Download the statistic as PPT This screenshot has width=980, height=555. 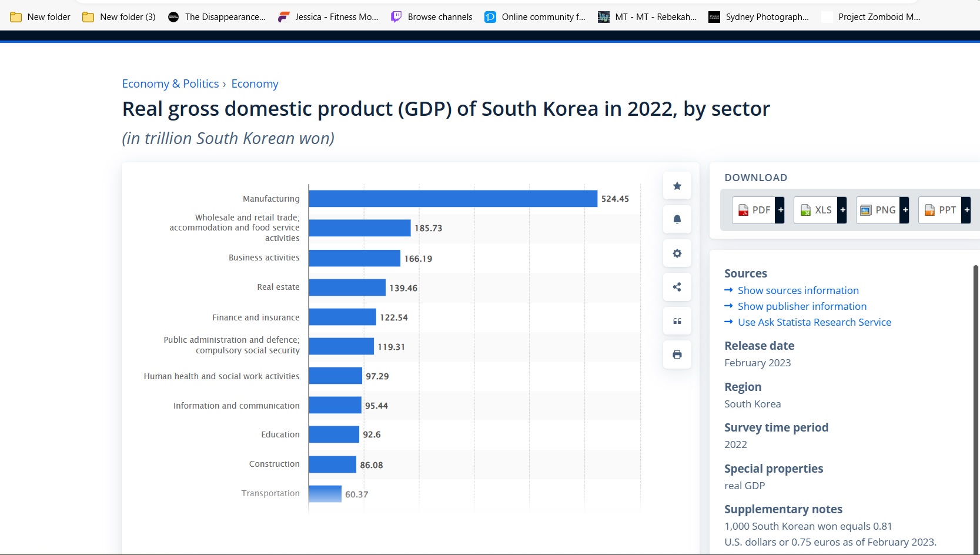(940, 210)
